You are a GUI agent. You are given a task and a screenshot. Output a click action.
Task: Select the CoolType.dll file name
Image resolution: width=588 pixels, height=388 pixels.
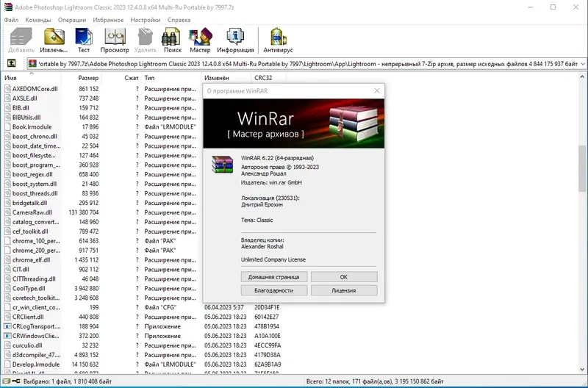coord(29,288)
